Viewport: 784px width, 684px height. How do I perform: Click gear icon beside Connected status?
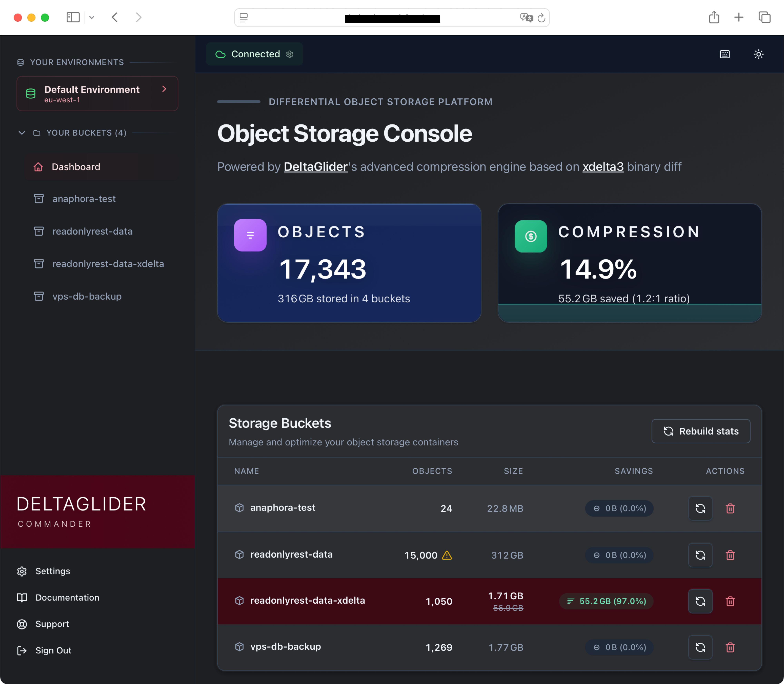290,54
